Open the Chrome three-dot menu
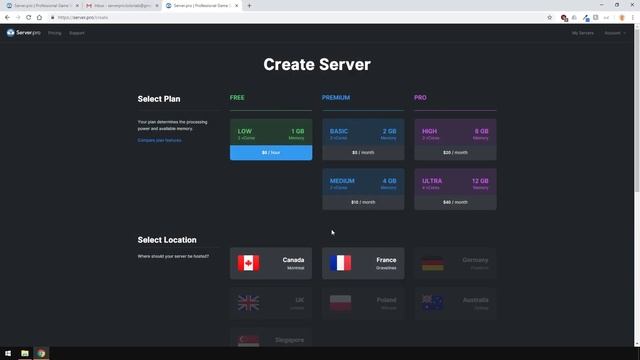The height and width of the screenshot is (360, 640). [633, 18]
